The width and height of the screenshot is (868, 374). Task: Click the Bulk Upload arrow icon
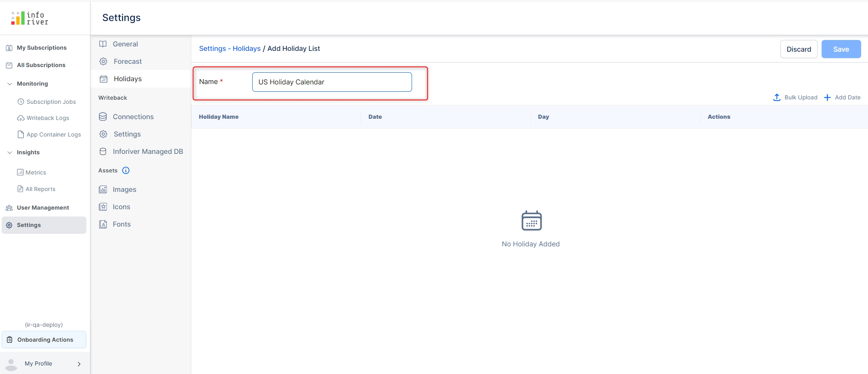pyautogui.click(x=776, y=97)
